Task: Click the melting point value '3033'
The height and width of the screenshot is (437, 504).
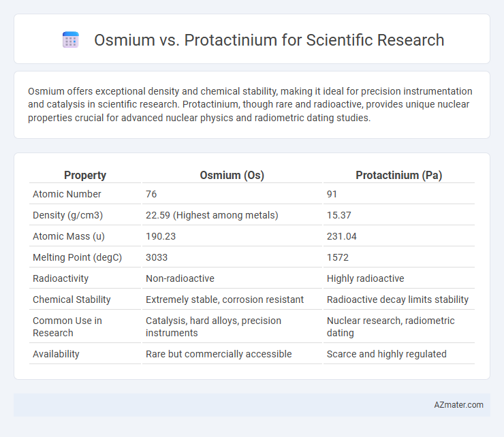Action: [x=157, y=257]
